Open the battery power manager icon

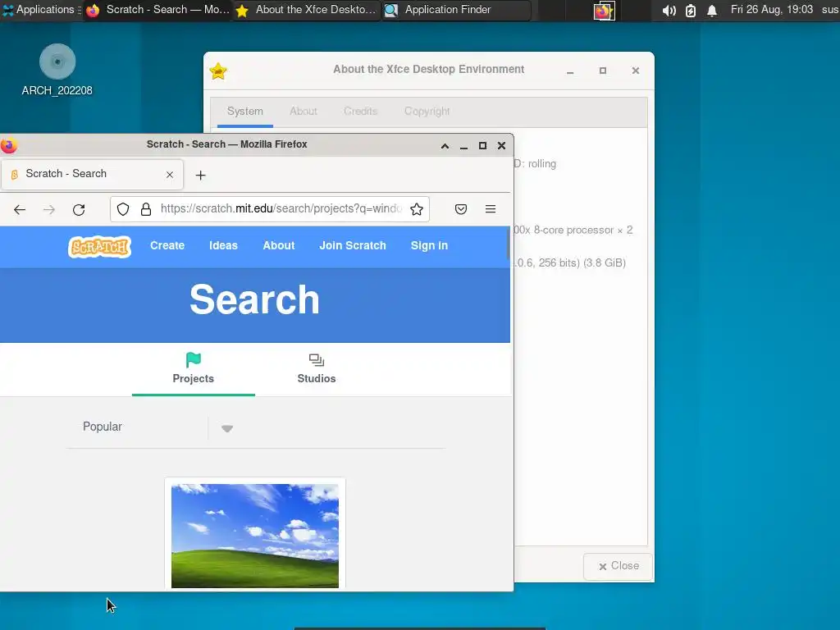(691, 10)
